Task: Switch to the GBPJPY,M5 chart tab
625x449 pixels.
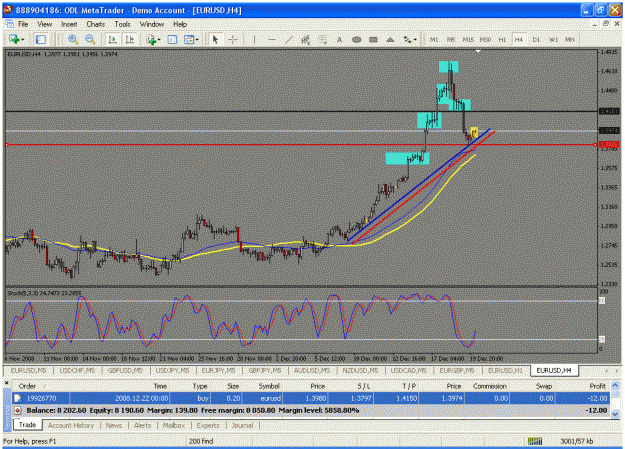Action: pyautogui.click(x=265, y=370)
